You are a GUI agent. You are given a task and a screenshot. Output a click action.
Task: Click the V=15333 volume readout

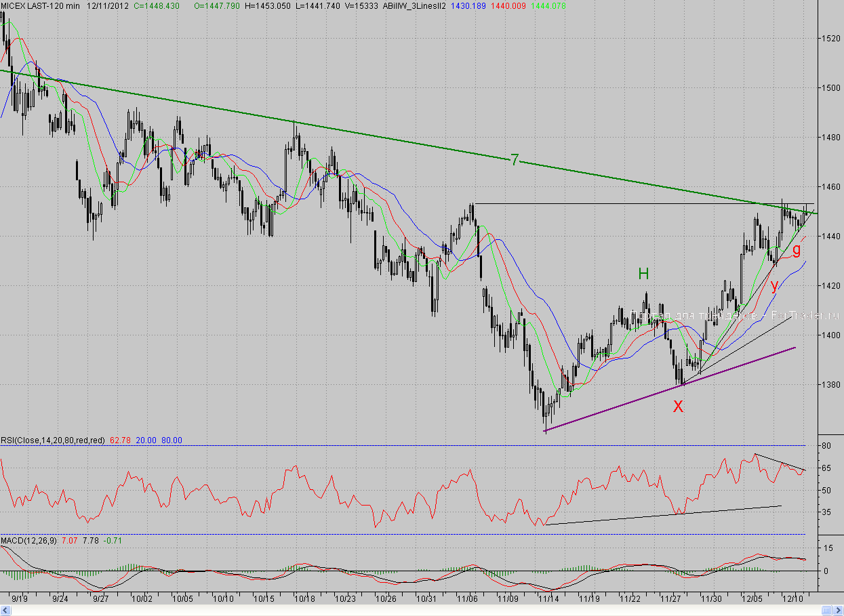click(363, 6)
